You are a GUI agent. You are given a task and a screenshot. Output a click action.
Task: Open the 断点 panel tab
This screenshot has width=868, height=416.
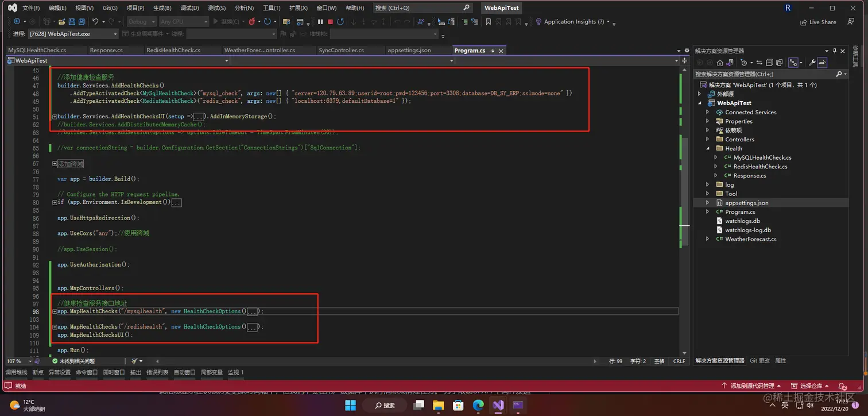38,372
